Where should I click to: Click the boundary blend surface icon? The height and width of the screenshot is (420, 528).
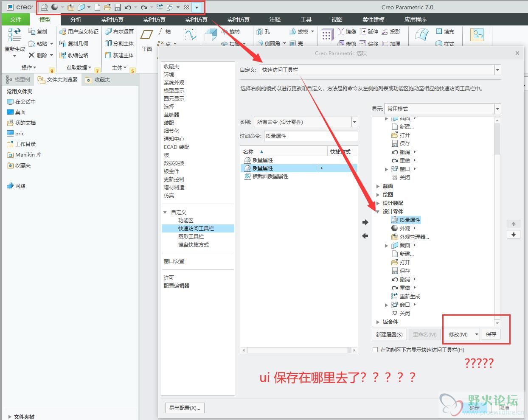pos(422,35)
